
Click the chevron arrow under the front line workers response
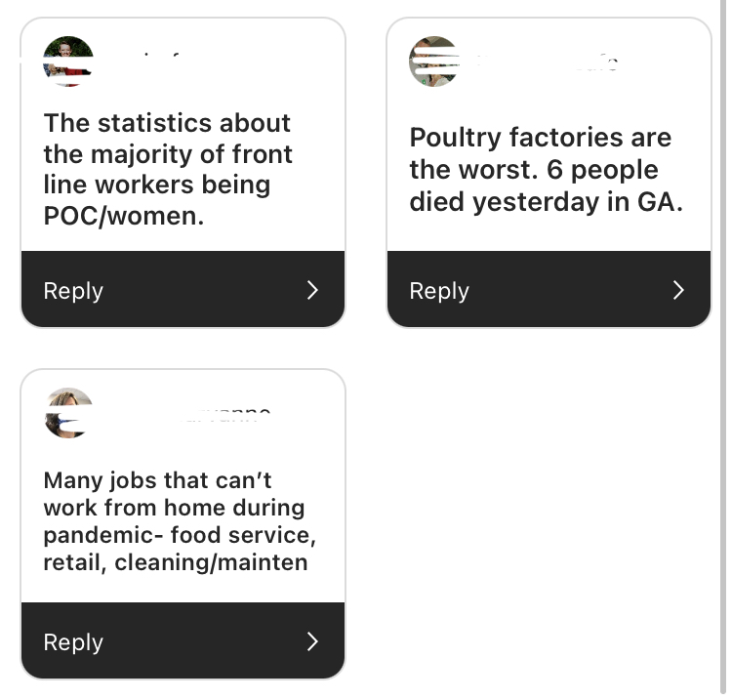click(x=312, y=290)
